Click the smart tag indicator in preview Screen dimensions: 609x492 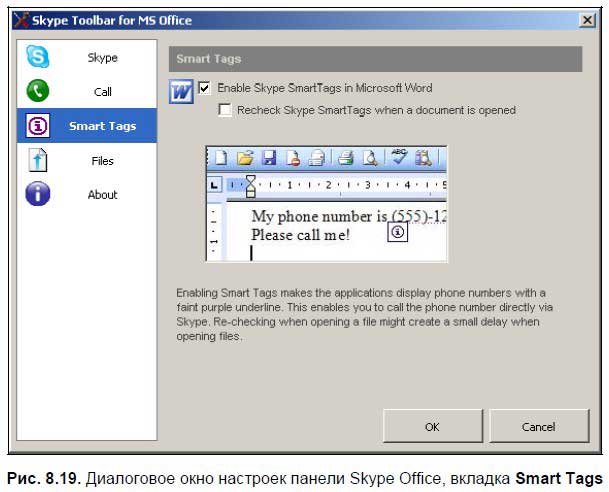[x=398, y=232]
